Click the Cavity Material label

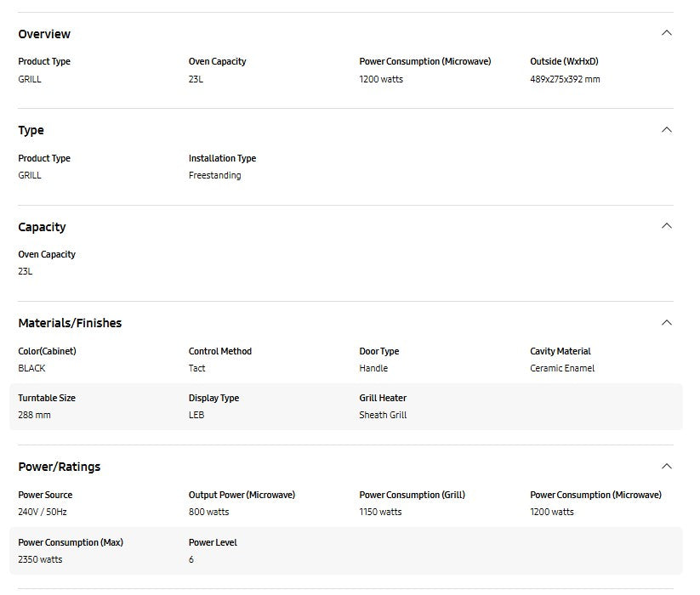coord(560,351)
